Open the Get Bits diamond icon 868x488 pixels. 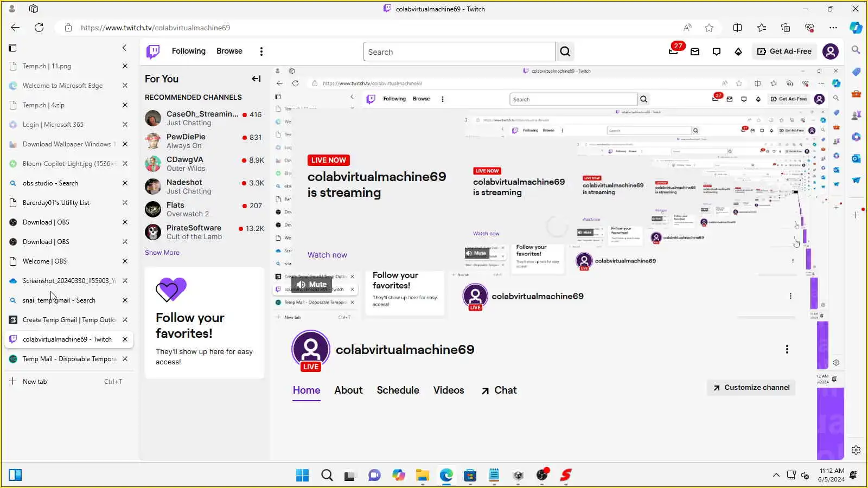(x=738, y=52)
